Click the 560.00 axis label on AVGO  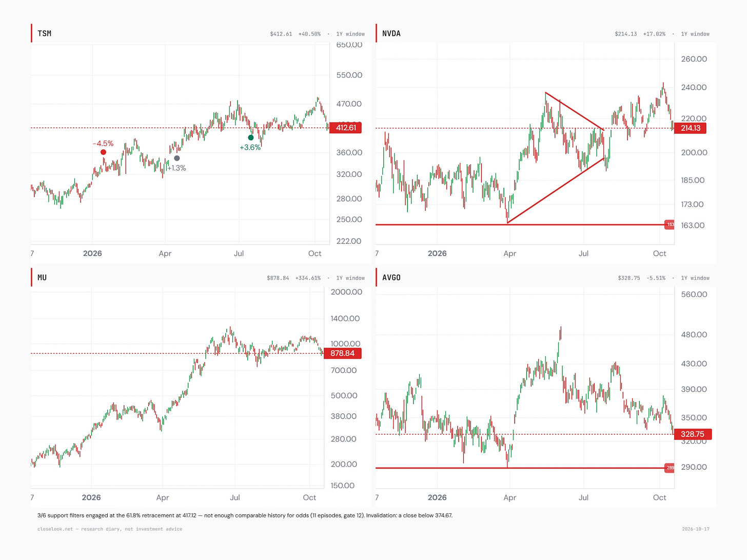tap(694, 294)
